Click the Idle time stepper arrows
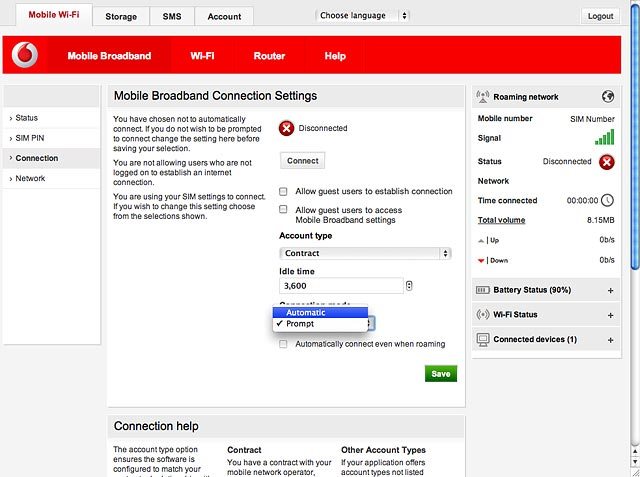640x477 pixels. point(409,286)
